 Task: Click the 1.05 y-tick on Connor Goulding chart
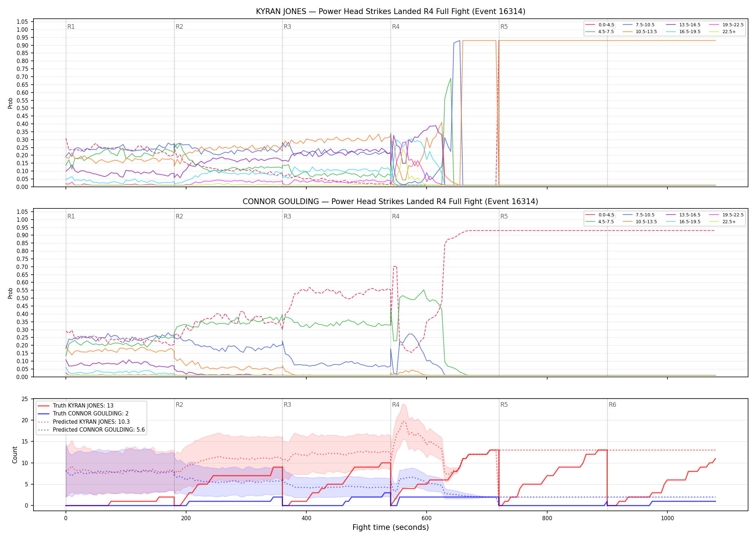pos(22,212)
